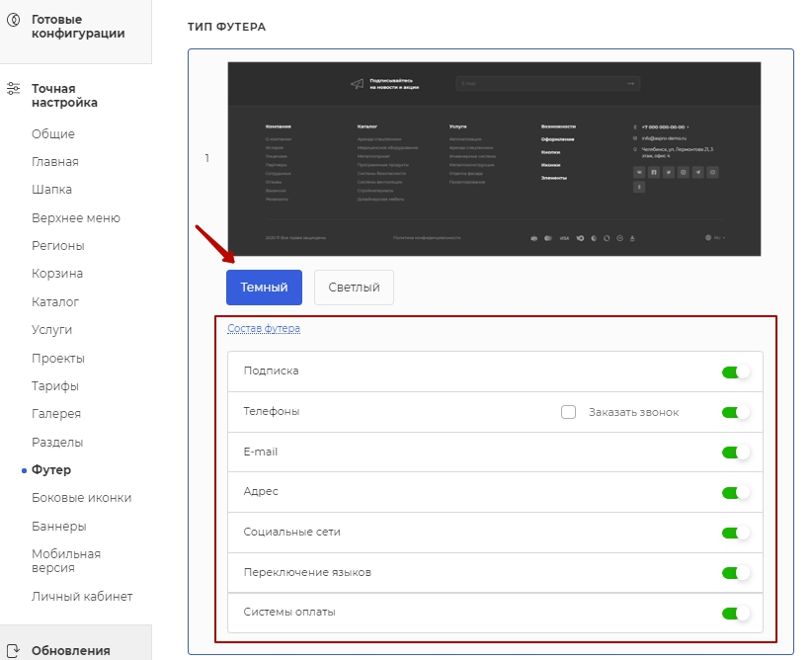812x660 pixels.
Task: Choose the Темный footer button
Action: click(264, 288)
